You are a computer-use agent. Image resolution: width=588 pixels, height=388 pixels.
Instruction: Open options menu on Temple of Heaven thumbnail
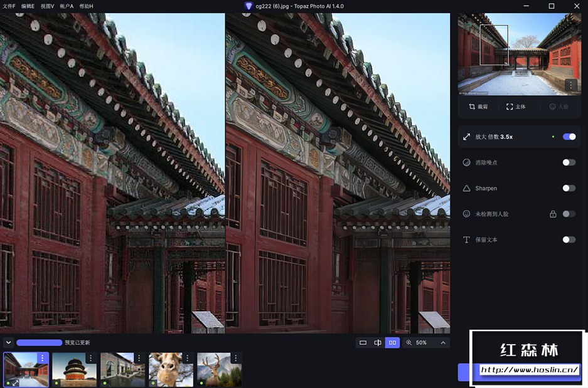tap(91, 358)
